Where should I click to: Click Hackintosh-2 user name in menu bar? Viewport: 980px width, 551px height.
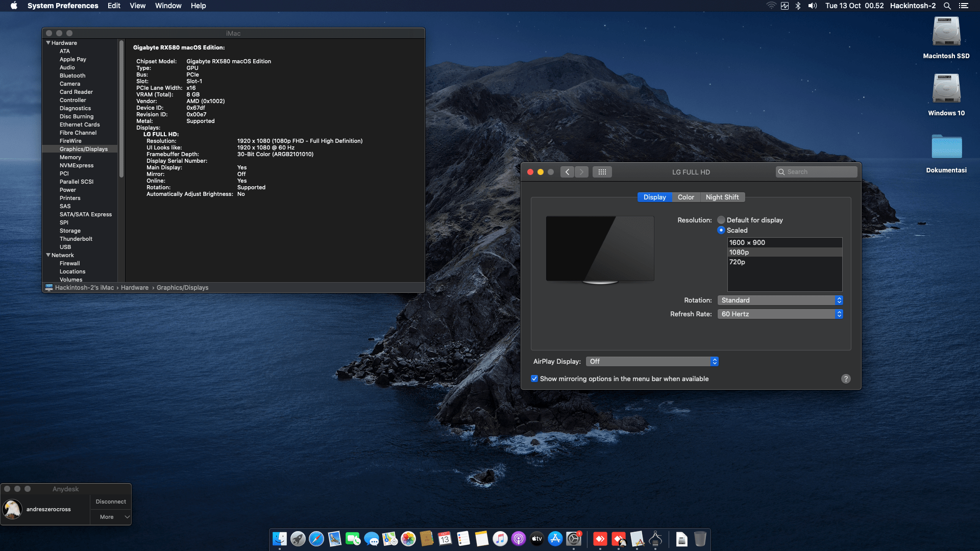pos(913,6)
